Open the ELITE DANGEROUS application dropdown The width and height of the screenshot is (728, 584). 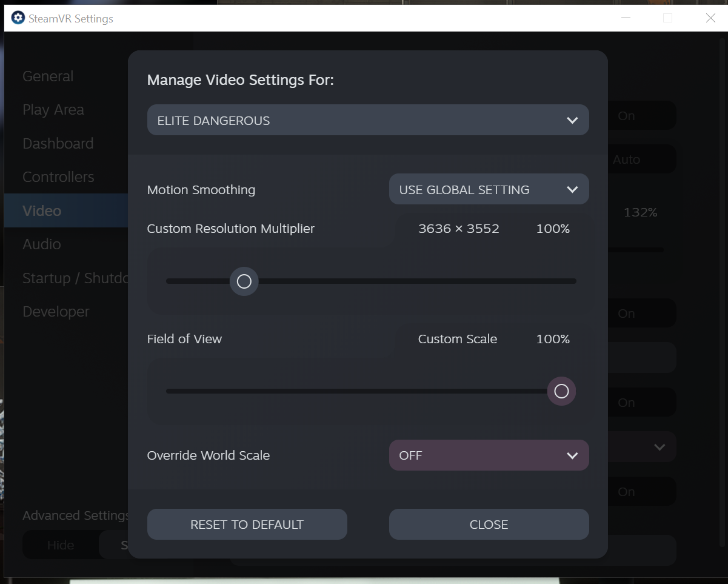coord(367,120)
